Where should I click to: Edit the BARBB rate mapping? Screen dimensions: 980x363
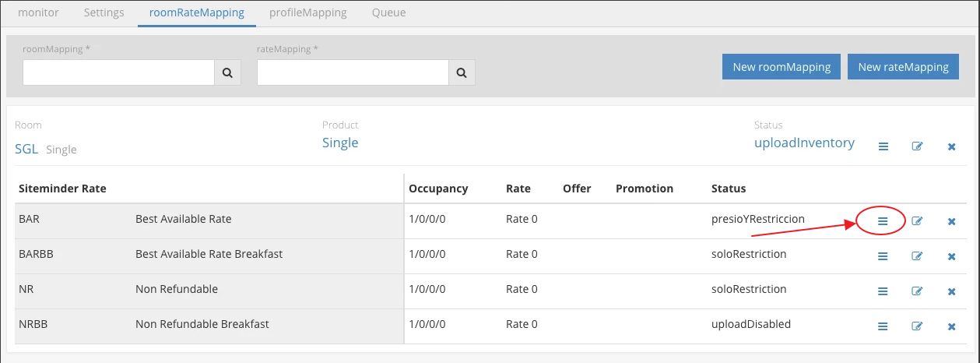coord(917,256)
